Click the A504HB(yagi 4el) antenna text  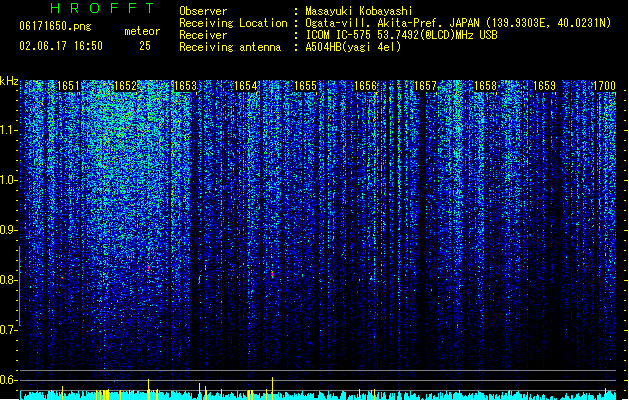point(353,47)
